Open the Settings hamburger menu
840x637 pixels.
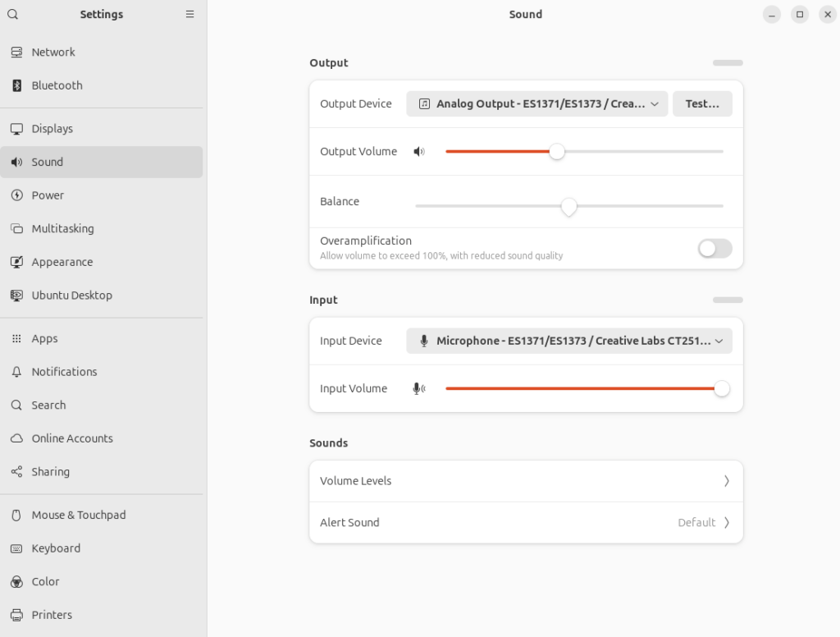(x=189, y=14)
